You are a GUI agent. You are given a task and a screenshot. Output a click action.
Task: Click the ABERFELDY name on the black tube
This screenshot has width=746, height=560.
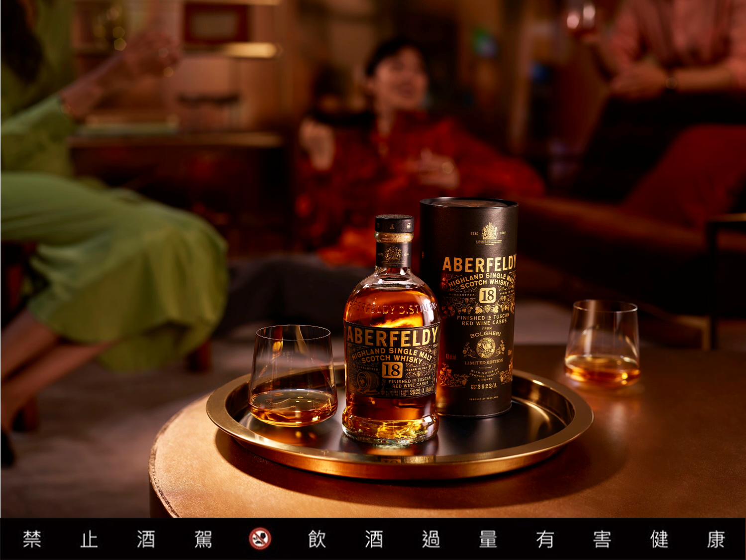(479, 264)
